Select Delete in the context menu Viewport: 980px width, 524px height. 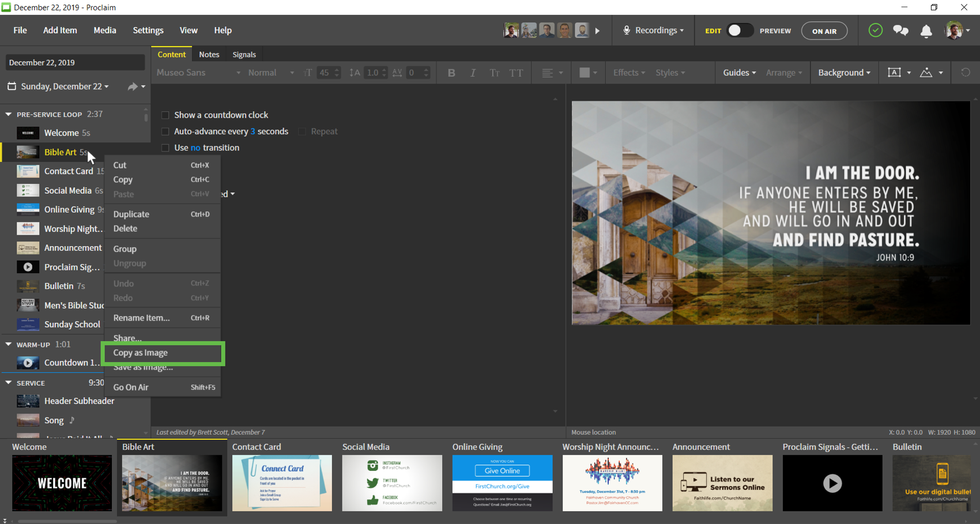[x=162, y=228]
